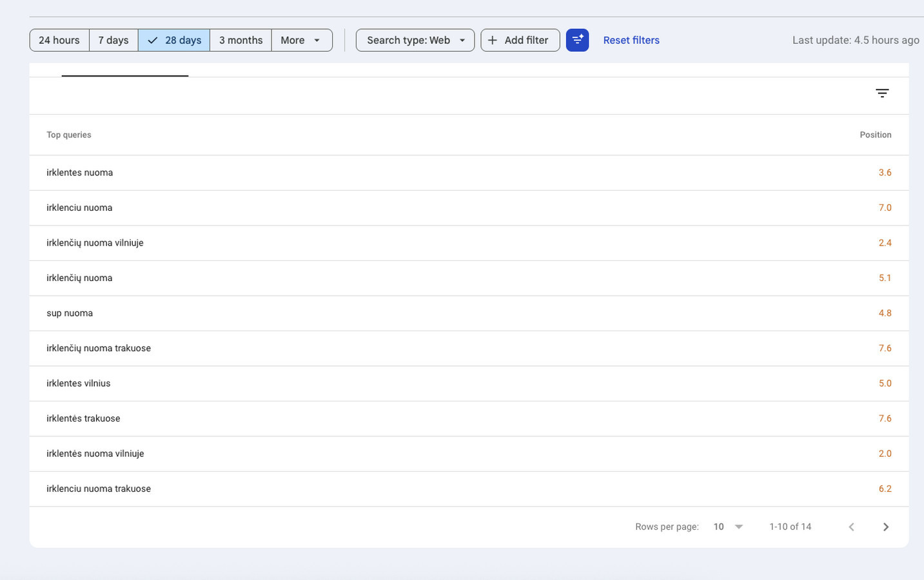Switch to the 3 months range

(241, 40)
